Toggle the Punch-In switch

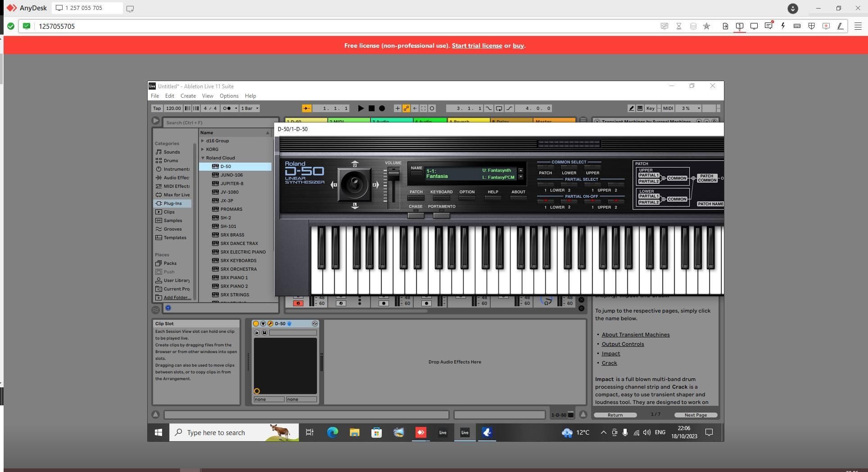pyautogui.click(x=488, y=108)
